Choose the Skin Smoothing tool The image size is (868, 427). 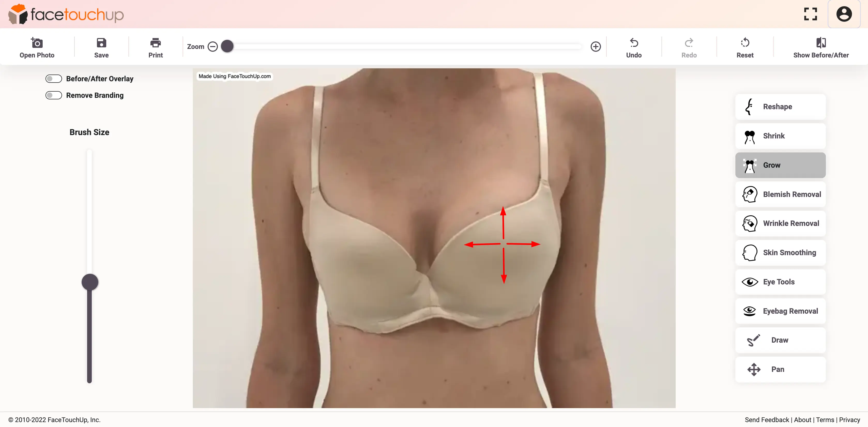tap(780, 253)
